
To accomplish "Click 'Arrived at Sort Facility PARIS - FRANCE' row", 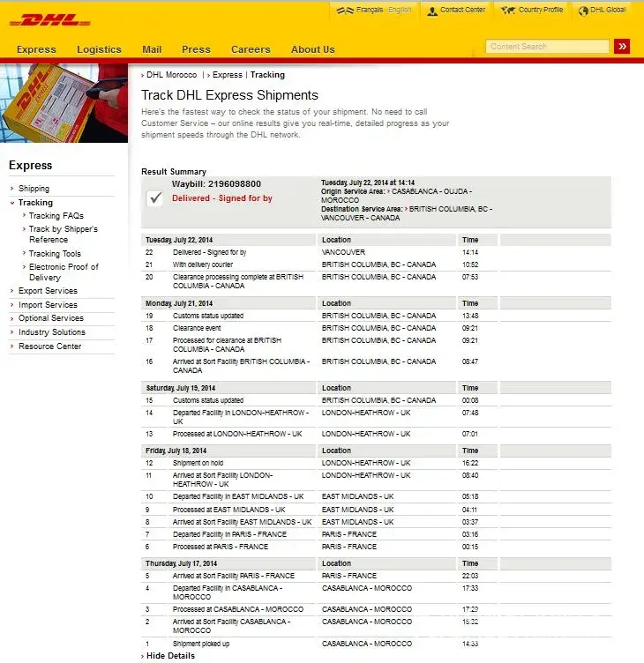I will click(x=234, y=576).
